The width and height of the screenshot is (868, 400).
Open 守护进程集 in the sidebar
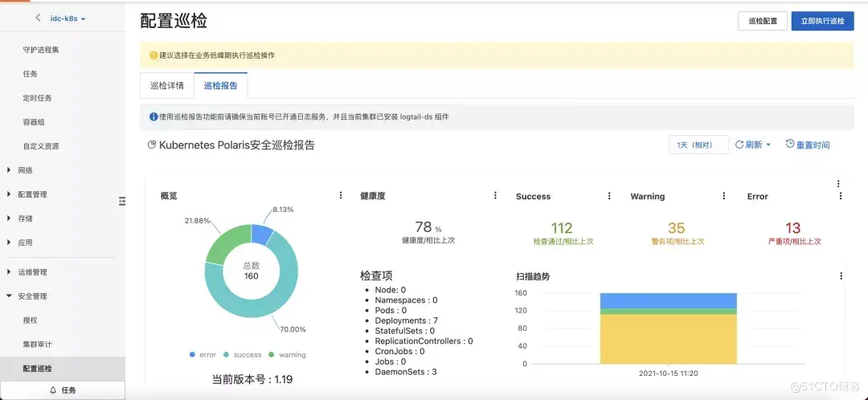pyautogui.click(x=41, y=50)
